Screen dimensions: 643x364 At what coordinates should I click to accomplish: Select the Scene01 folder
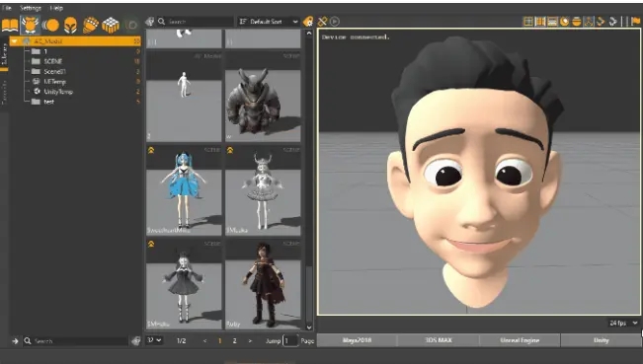click(x=55, y=72)
